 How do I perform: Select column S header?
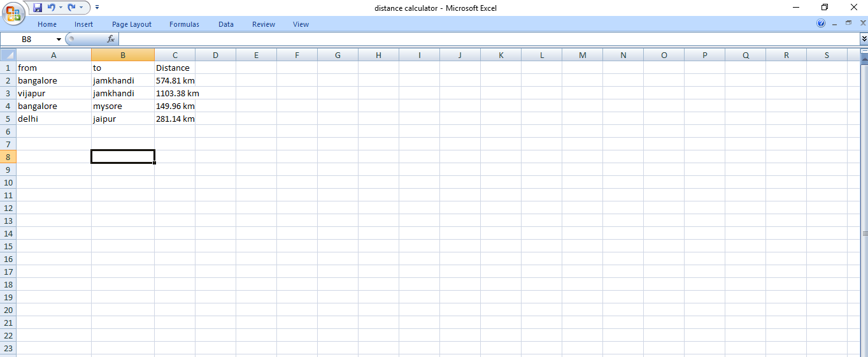[827, 55]
